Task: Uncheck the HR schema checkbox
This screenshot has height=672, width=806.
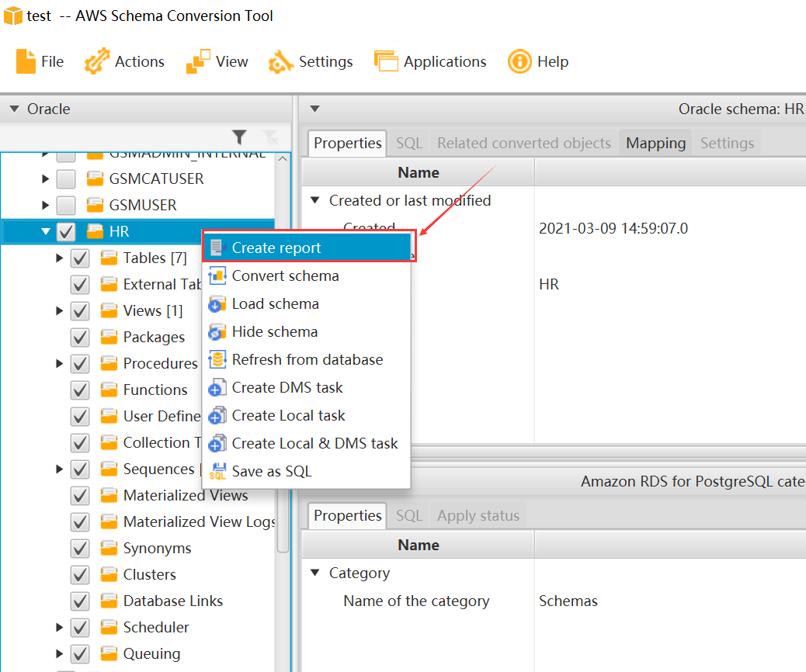Action: point(66,231)
